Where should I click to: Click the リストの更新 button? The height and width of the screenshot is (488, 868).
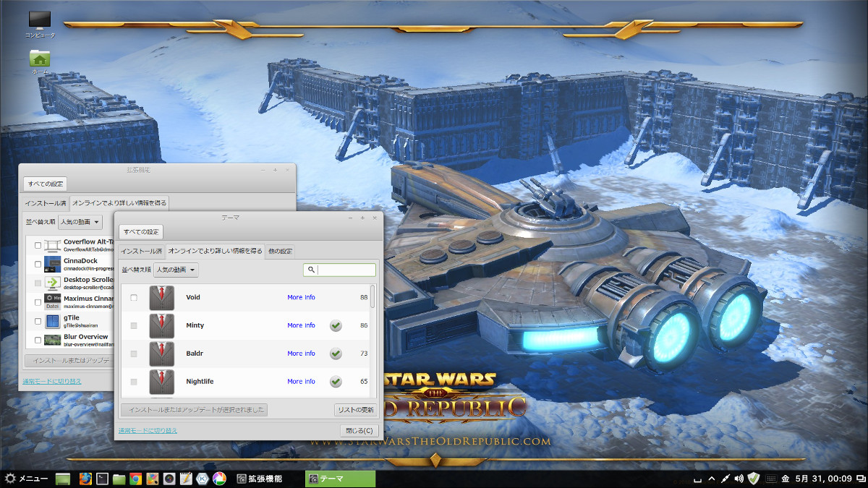click(357, 410)
